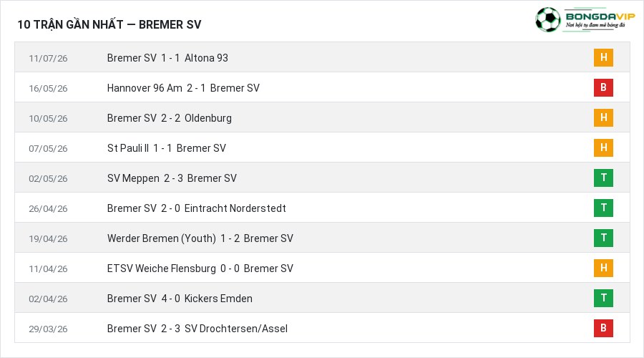
Task: Click the green T badge for Kickers Emden
Action: [603, 298]
